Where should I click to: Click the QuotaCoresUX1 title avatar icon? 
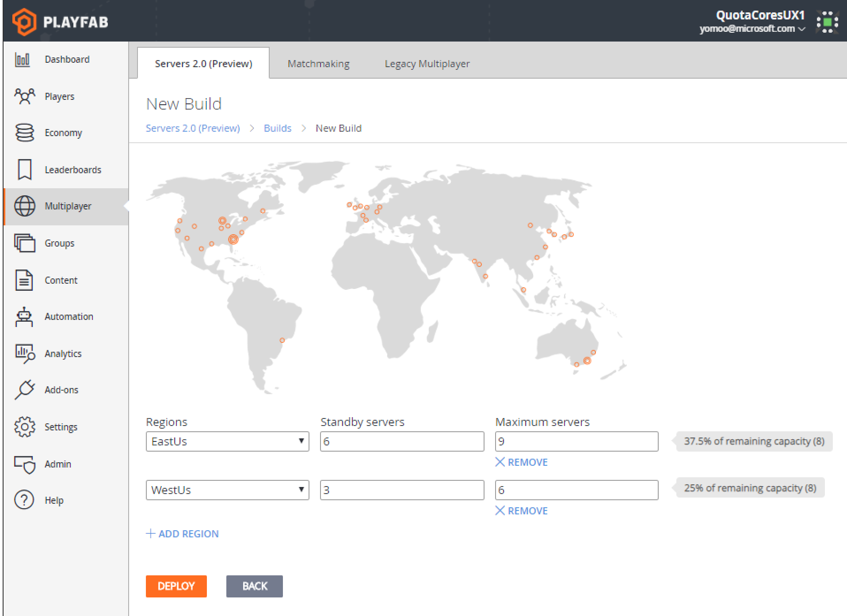tap(828, 22)
